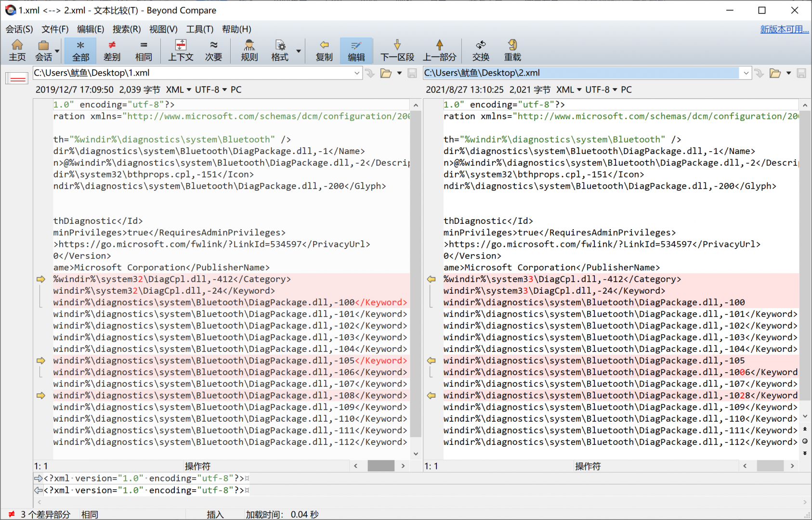This screenshot has width=812, height=520.
Task: Copy the system33 Category difference to the left
Action: pyautogui.click(x=431, y=279)
